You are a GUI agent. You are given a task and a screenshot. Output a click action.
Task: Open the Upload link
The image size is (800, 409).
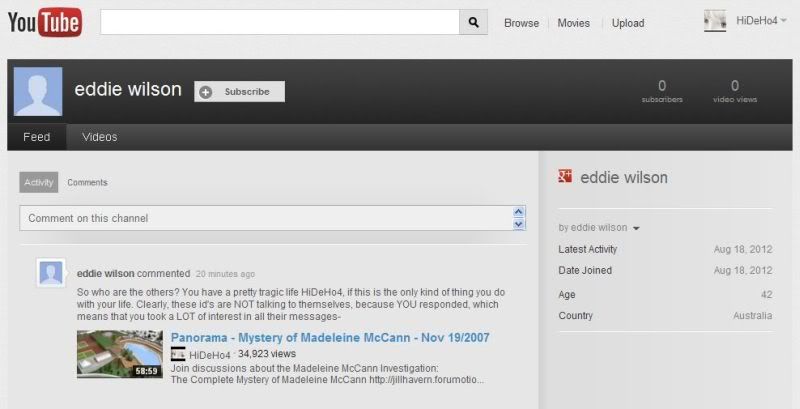point(628,23)
